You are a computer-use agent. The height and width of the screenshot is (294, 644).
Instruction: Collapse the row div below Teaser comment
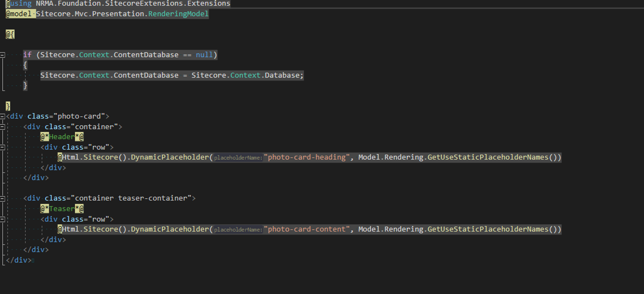pyautogui.click(x=2, y=219)
